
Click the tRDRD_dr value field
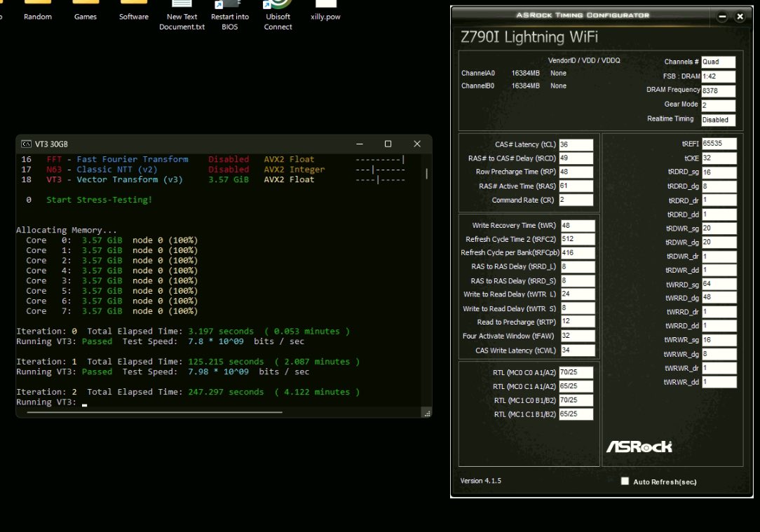(x=719, y=200)
